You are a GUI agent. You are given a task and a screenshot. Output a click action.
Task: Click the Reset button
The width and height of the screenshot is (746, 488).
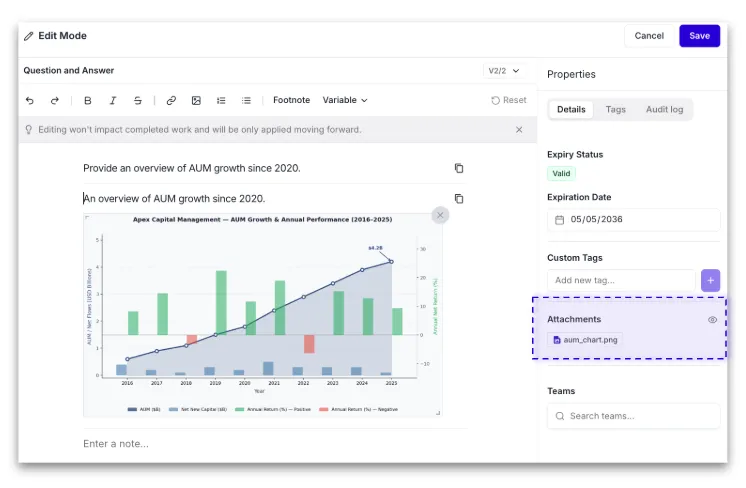(509, 100)
